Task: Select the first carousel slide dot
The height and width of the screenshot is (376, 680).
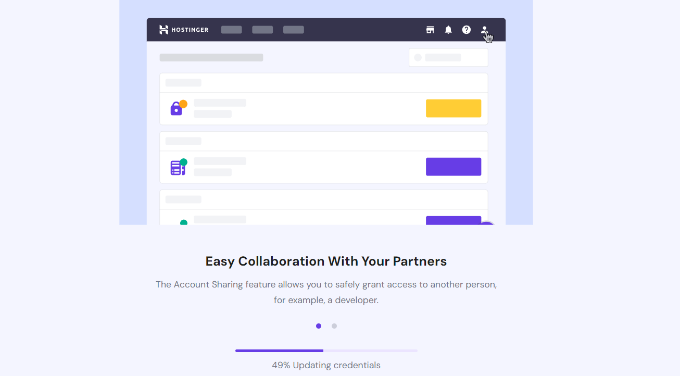Action: coord(318,326)
